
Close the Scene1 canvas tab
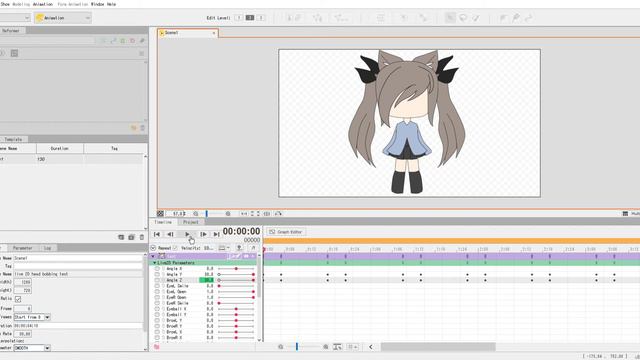click(x=213, y=33)
